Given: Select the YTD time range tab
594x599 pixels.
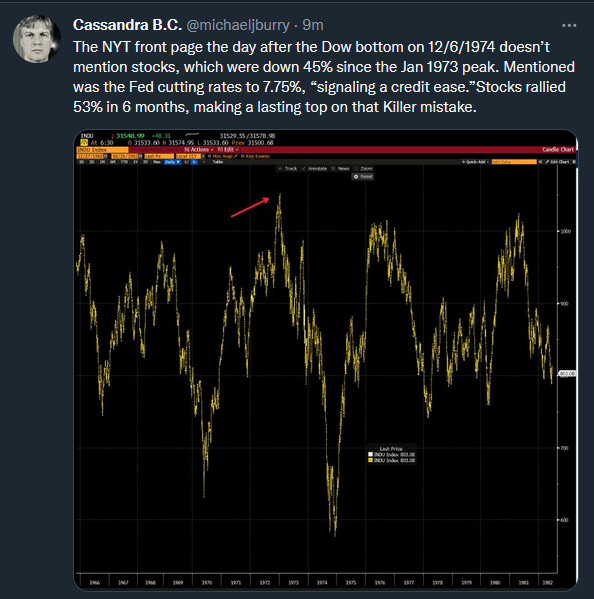Looking at the screenshot, I should coord(124,162).
